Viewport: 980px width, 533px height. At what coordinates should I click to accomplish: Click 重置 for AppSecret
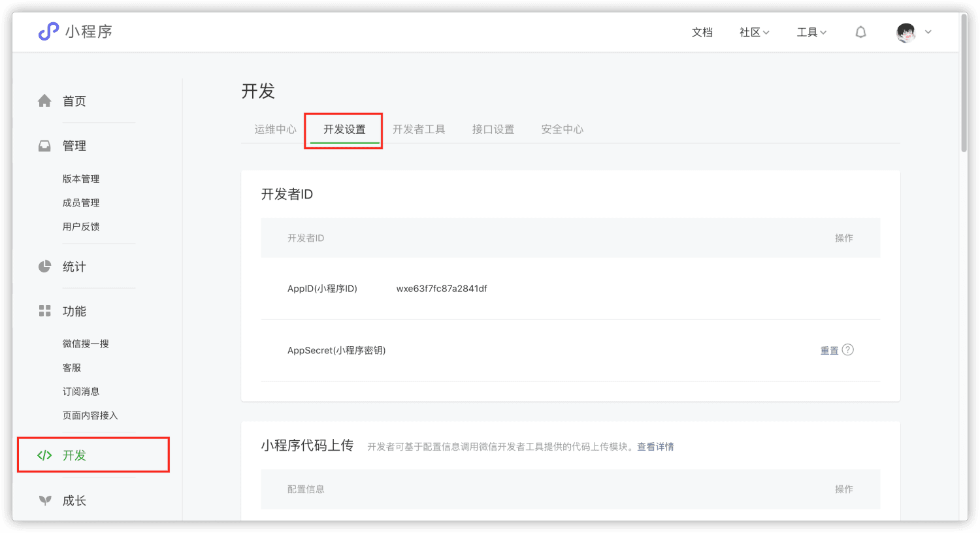click(x=830, y=351)
